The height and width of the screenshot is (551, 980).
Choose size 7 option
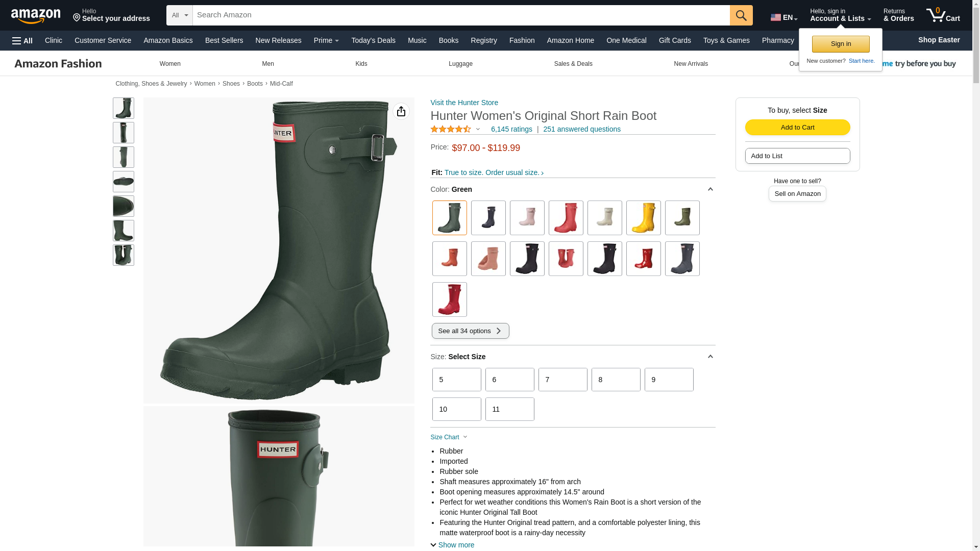[563, 380]
